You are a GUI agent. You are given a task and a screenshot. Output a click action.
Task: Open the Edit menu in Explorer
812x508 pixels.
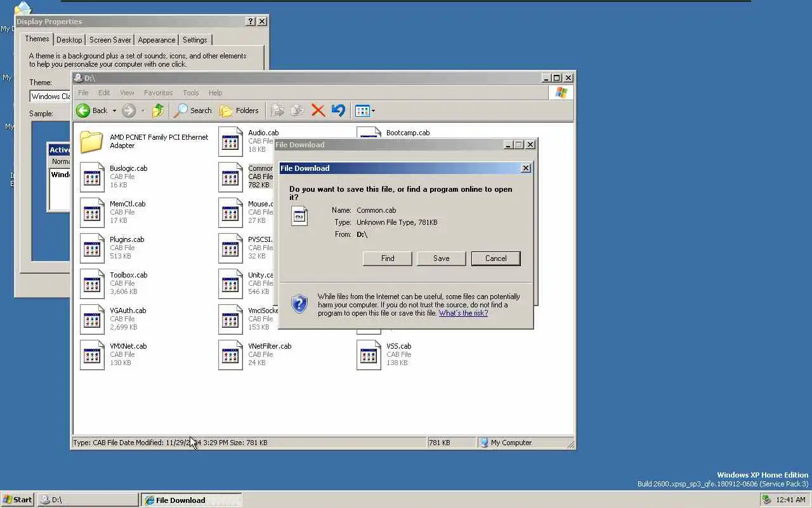pos(104,93)
